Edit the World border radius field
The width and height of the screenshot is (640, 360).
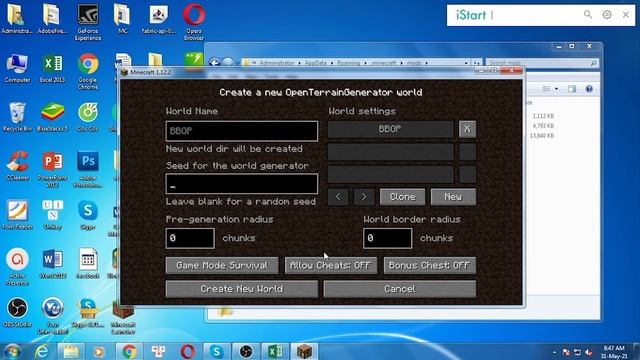(387, 238)
